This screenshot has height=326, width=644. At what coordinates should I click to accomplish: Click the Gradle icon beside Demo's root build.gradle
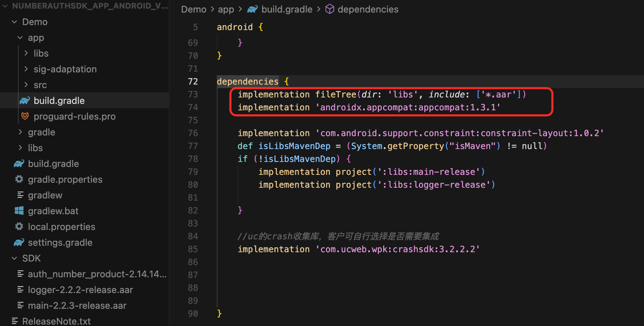tap(19, 164)
